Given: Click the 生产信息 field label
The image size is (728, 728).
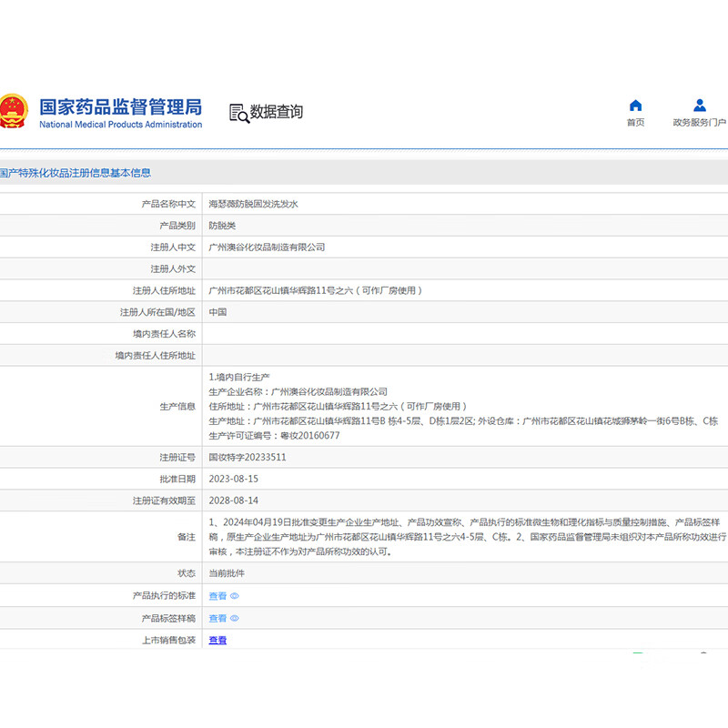Looking at the screenshot, I should click(177, 406).
